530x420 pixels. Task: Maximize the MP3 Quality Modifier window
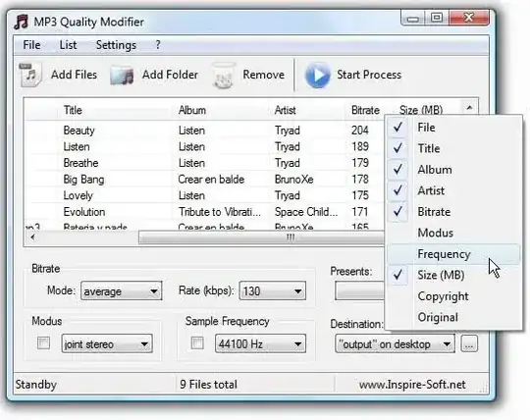coord(437,18)
